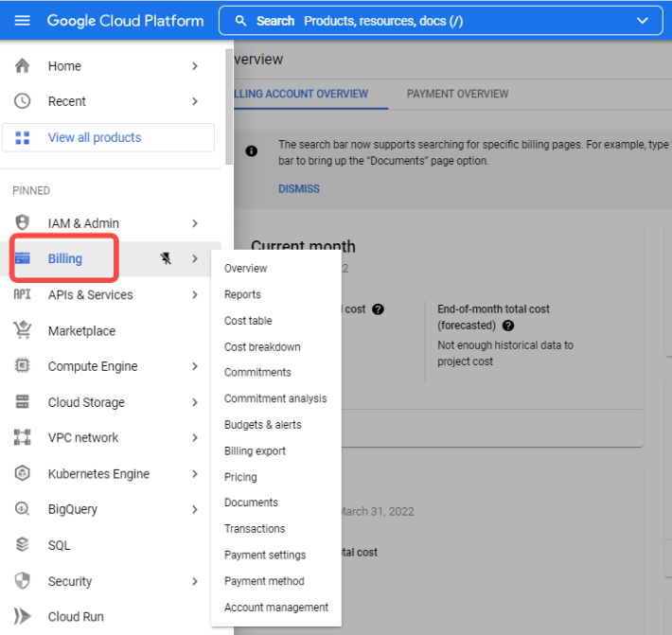Image resolution: width=672 pixels, height=635 pixels.
Task: Open Account management
Action: point(276,607)
